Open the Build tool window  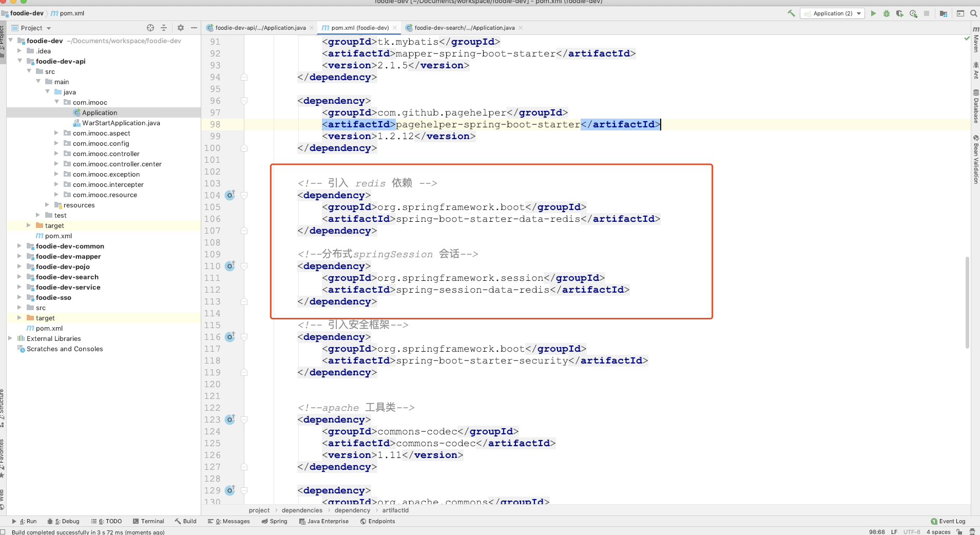(186, 521)
